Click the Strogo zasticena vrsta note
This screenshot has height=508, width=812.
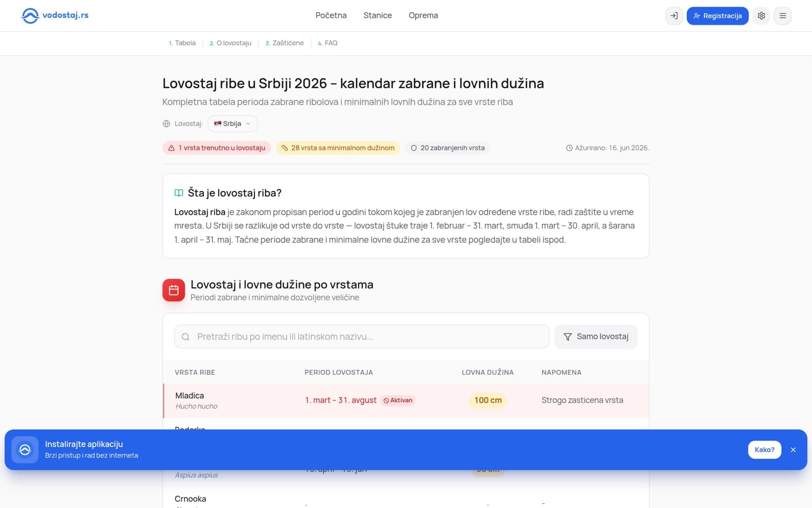click(582, 400)
